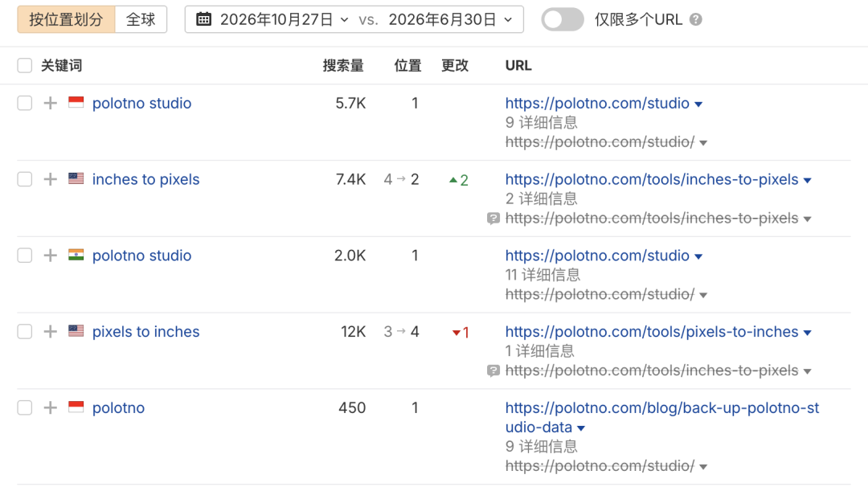Screen dimensions: 868x487
Task: Click plus icon beside pixels to inches
Action: [x=51, y=331]
